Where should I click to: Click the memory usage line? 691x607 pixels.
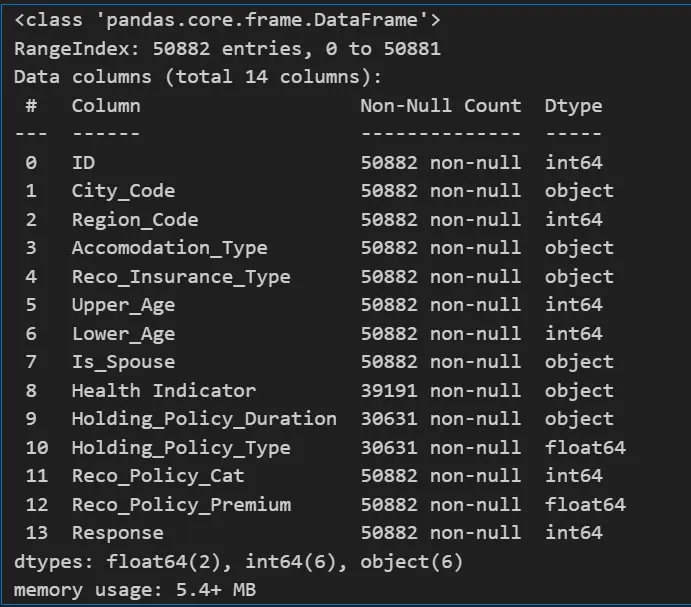click(x=135, y=590)
